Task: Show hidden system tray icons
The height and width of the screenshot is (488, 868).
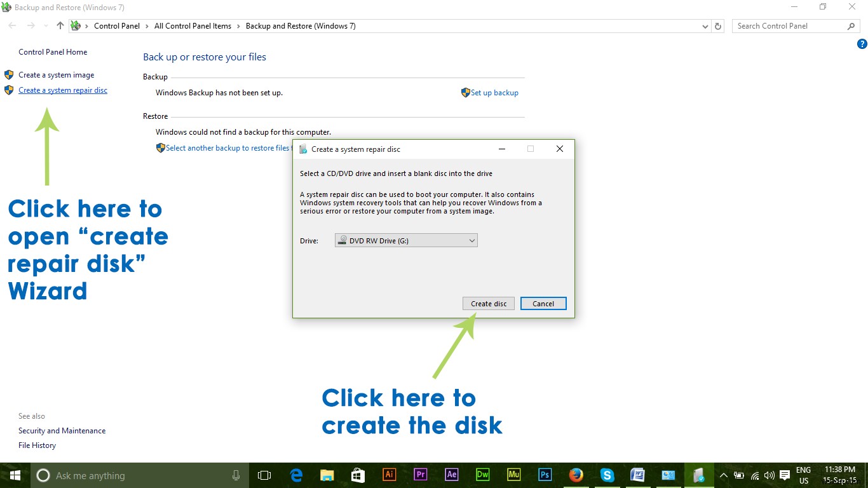Action: (723, 475)
